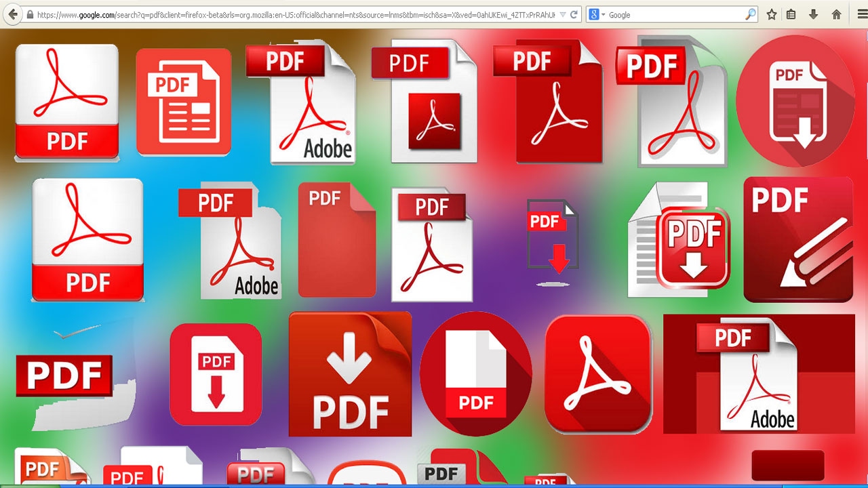Open the orange PDF download arrow square thumbnail
This screenshot has width=868, height=488.
350,373
